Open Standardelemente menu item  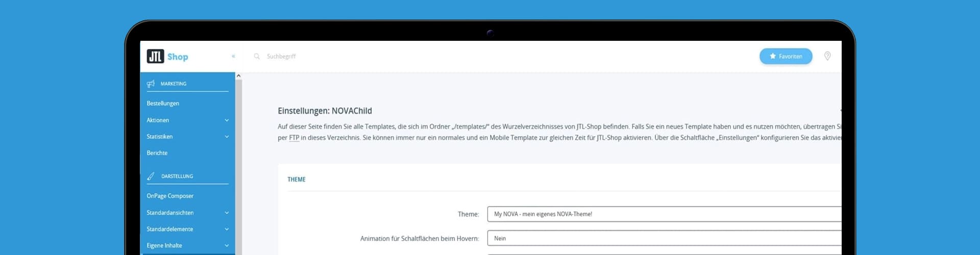[x=169, y=229]
